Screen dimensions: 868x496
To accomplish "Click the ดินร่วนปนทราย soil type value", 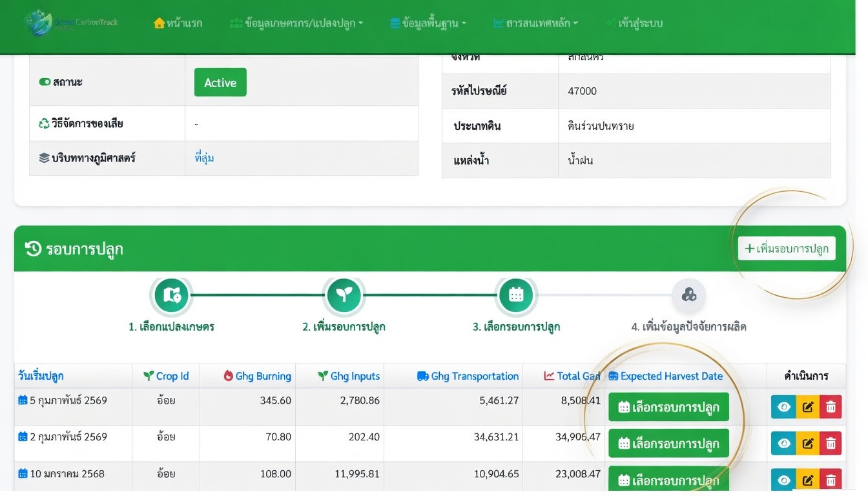I will pos(601,126).
